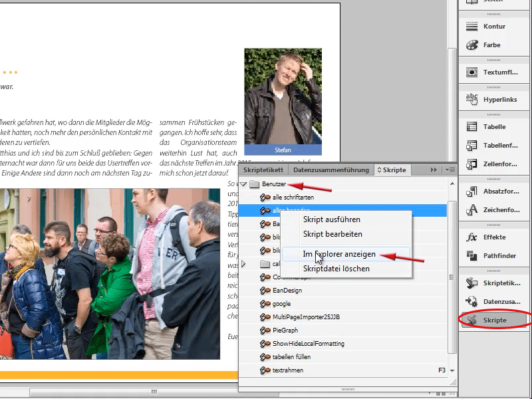The height and width of the screenshot is (399, 532).
Task: Expand the collapsed subfolder below Benutzer
Action: click(243, 263)
